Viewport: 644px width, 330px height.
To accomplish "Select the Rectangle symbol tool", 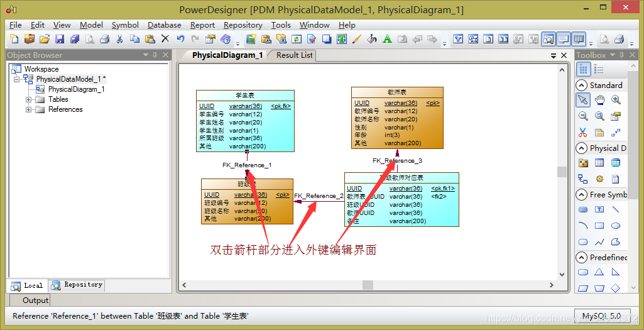I will pos(599,226).
